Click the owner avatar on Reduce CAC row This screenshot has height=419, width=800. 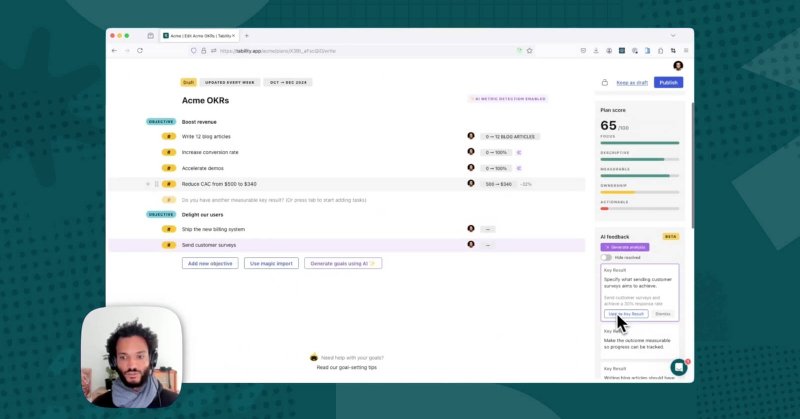(x=471, y=183)
